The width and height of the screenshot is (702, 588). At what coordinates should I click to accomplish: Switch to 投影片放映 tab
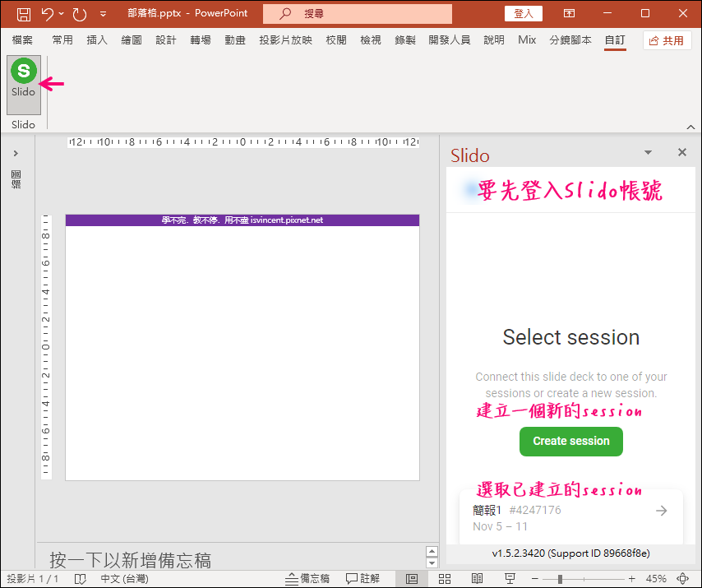point(285,40)
